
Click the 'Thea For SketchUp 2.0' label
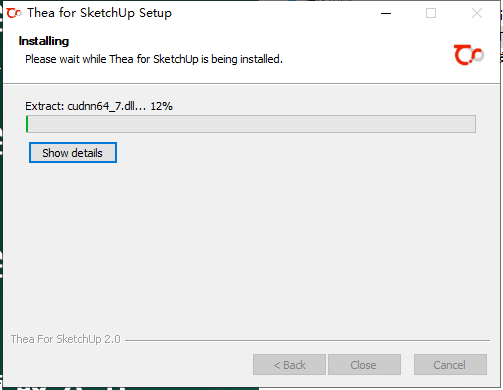tap(66, 339)
